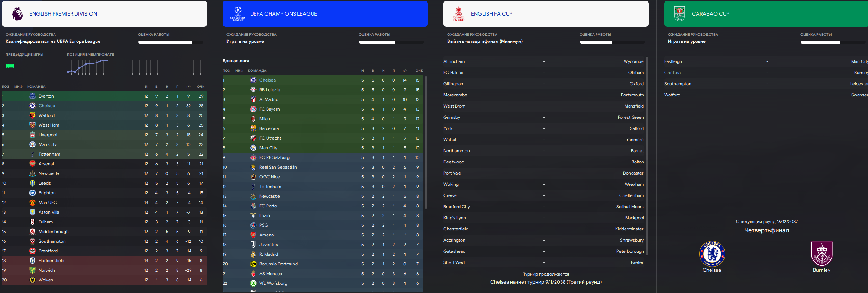Screen dimensions: 868x293
Task: Click the Champions League table scrollbar
Action: click(x=426, y=142)
